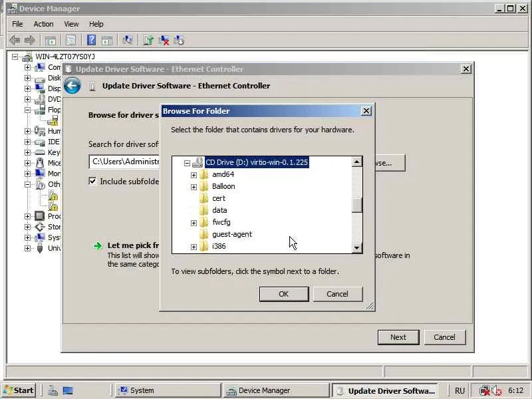Click OK in Browse For Folder dialog
Viewport: 532px width, 399px height.
284,294
